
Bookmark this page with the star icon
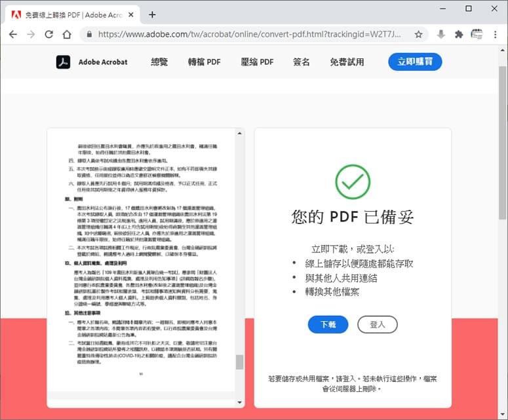pyautogui.click(x=419, y=34)
